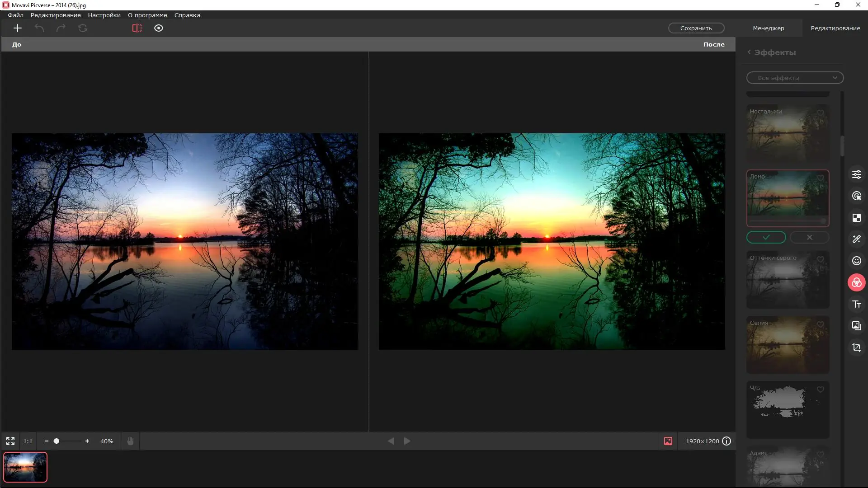
Task: Select the portrait retouching face icon
Action: click(856, 261)
